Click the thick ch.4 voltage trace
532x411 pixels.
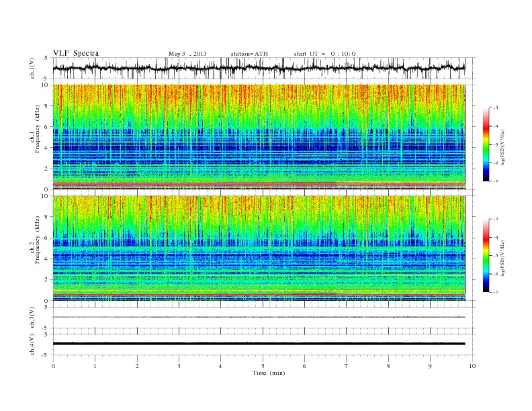[259, 344]
